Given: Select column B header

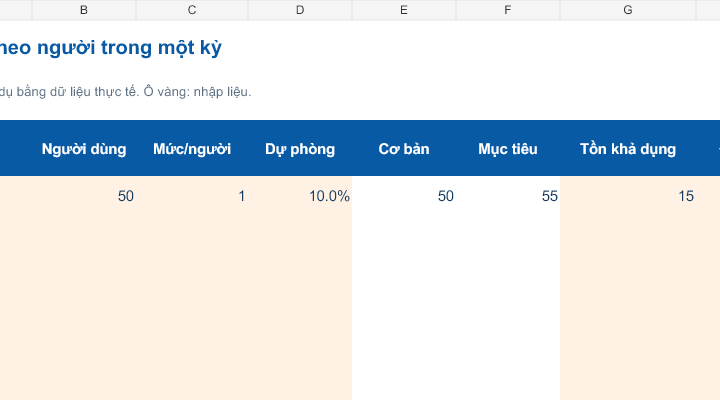Looking at the screenshot, I should coord(84,10).
